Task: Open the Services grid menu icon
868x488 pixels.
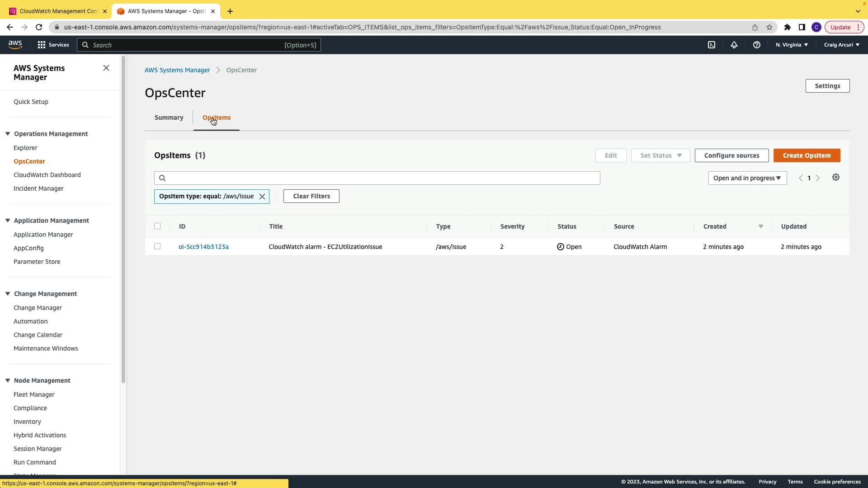Action: [42, 45]
